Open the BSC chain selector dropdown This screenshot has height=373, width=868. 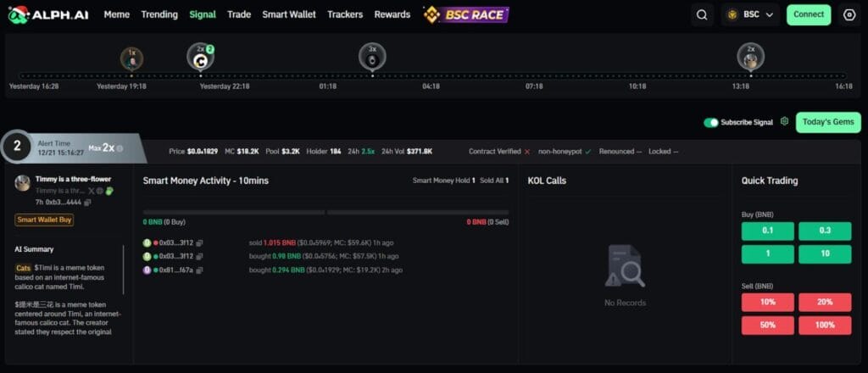(750, 15)
